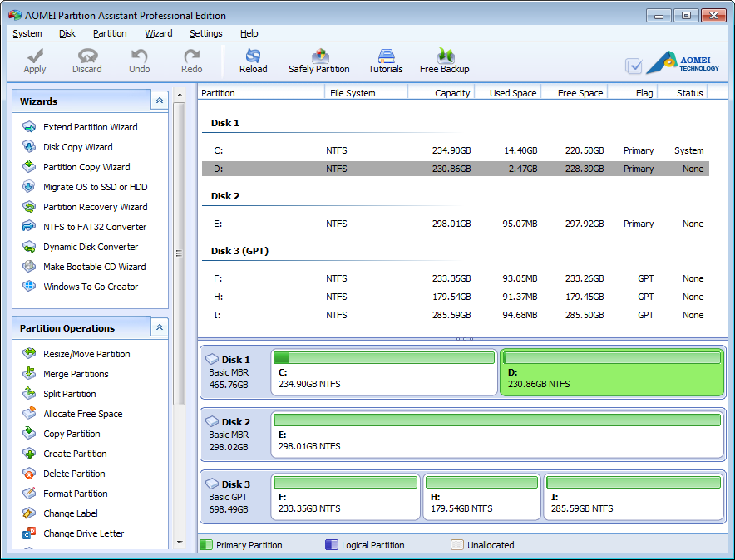Screen dimensions: 735x560
Task: Collapse the Partition Operations panel
Action: (159, 327)
